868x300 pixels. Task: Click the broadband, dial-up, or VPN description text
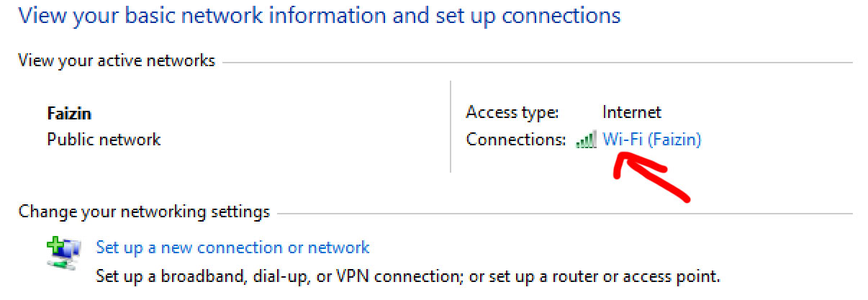coord(407,276)
